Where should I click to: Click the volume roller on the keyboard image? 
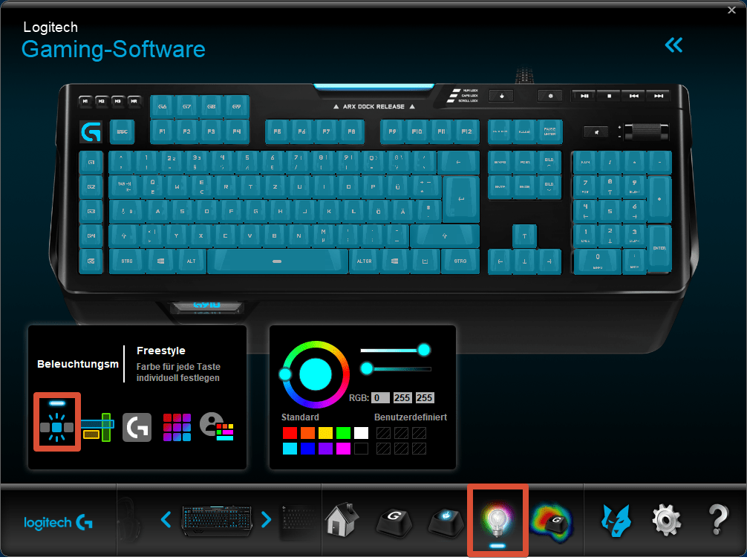coord(645,131)
